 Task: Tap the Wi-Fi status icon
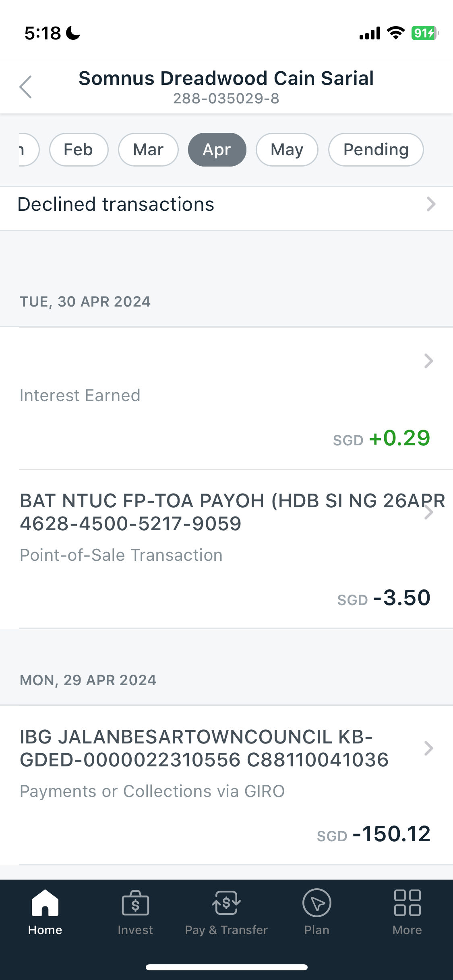[396, 33]
